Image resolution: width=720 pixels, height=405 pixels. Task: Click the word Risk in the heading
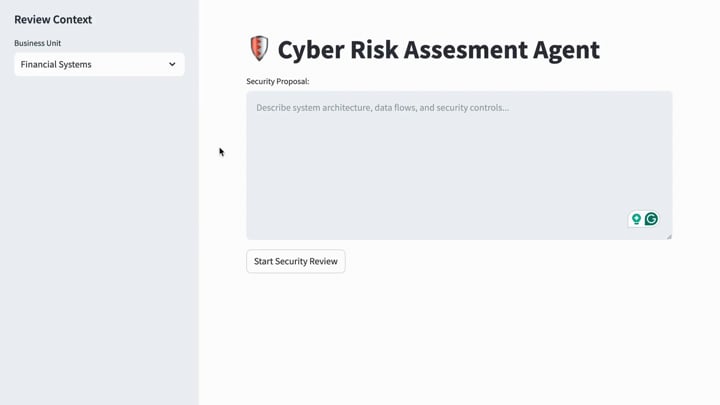tap(374, 50)
